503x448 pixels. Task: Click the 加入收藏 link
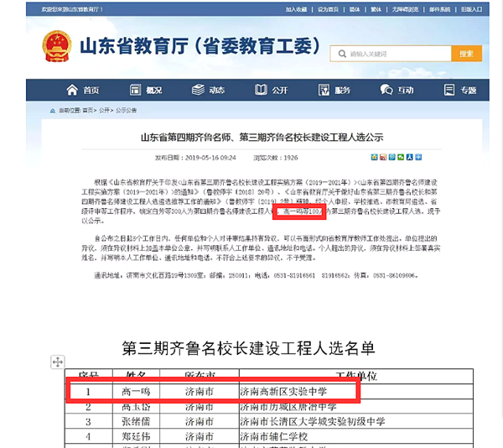coord(297,9)
